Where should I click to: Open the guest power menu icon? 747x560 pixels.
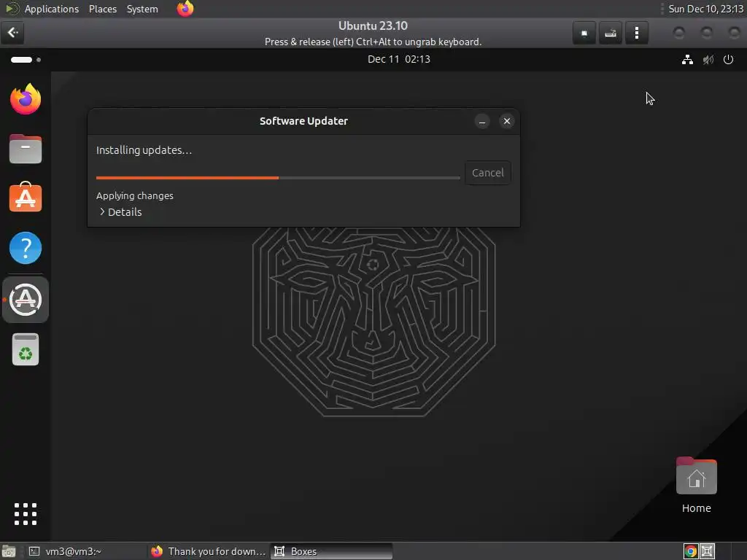(728, 60)
